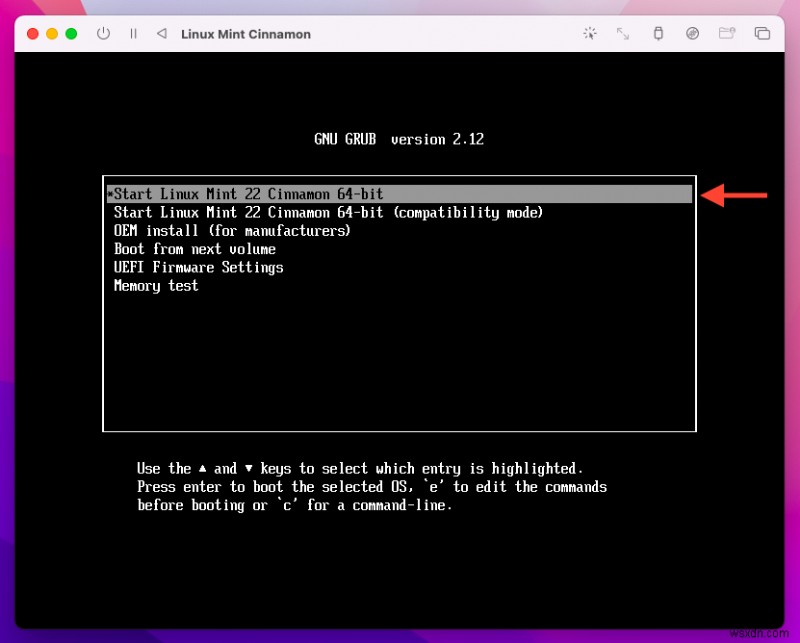Screen dimensions: 800x643
Task: Shut down the VM with the power icon
Action: [x=103, y=34]
